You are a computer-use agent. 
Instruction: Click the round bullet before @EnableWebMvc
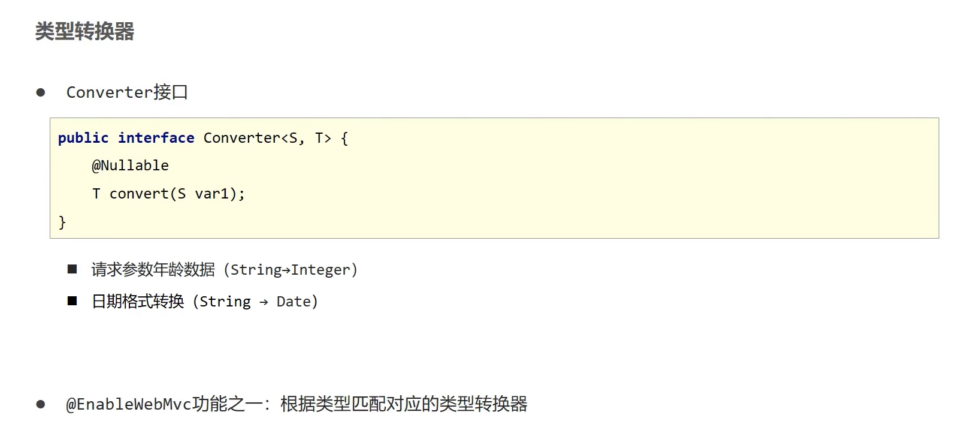pos(41,404)
